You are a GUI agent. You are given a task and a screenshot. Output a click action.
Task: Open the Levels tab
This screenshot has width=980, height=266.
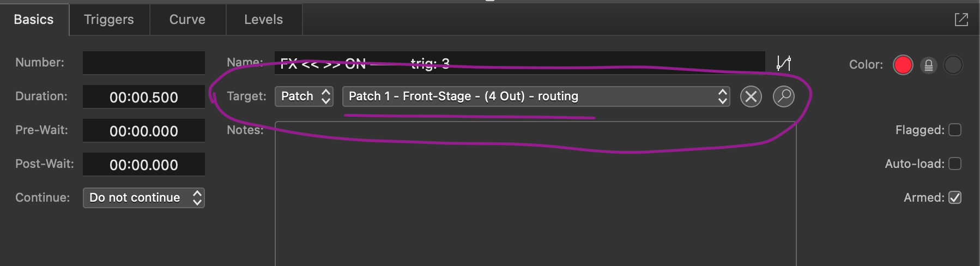point(264,20)
